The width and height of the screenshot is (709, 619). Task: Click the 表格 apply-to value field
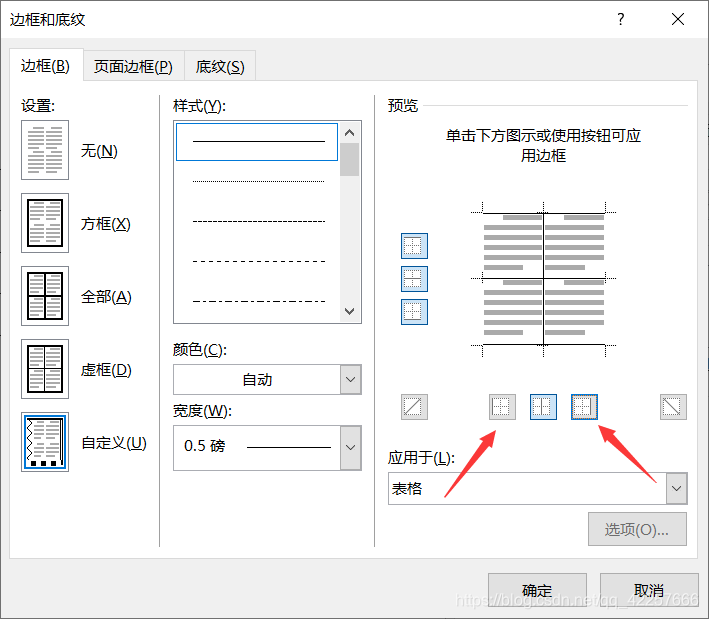click(x=527, y=488)
